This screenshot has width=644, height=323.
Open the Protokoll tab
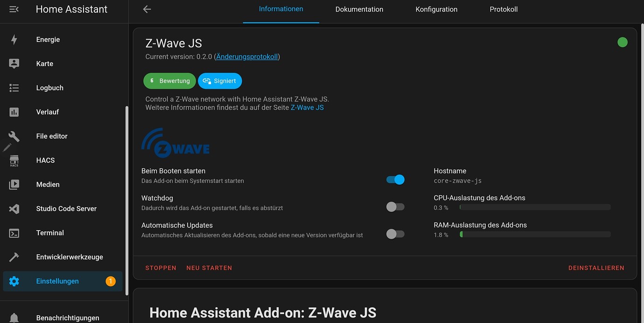click(x=503, y=9)
